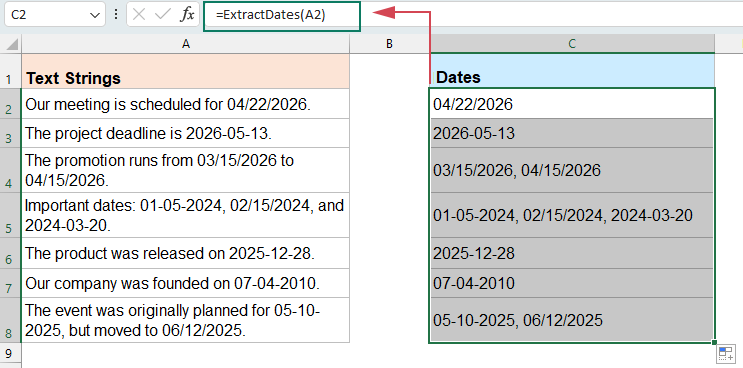Click the Select All corner triangle

point(11,45)
